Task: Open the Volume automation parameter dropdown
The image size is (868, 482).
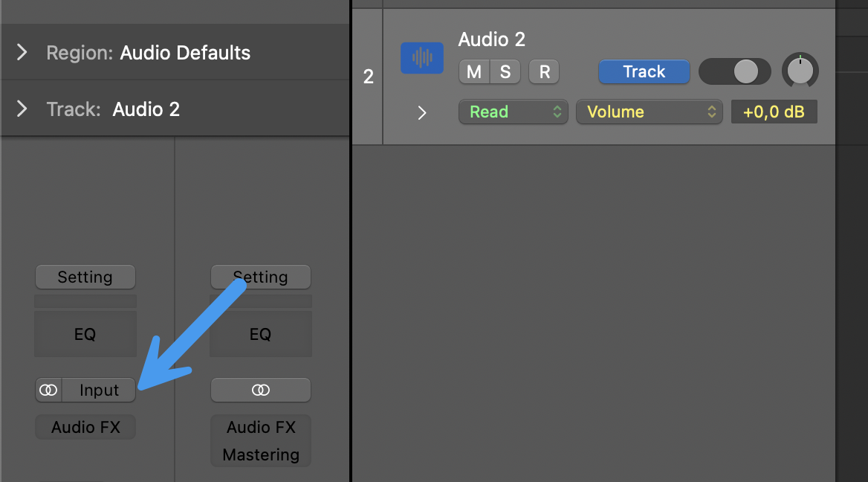Action: click(649, 112)
